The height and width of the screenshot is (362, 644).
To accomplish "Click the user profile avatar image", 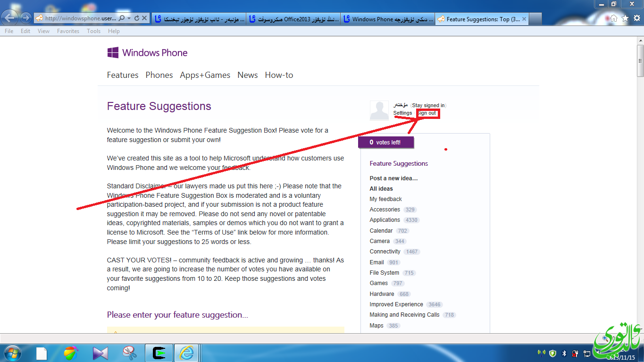I will [379, 110].
